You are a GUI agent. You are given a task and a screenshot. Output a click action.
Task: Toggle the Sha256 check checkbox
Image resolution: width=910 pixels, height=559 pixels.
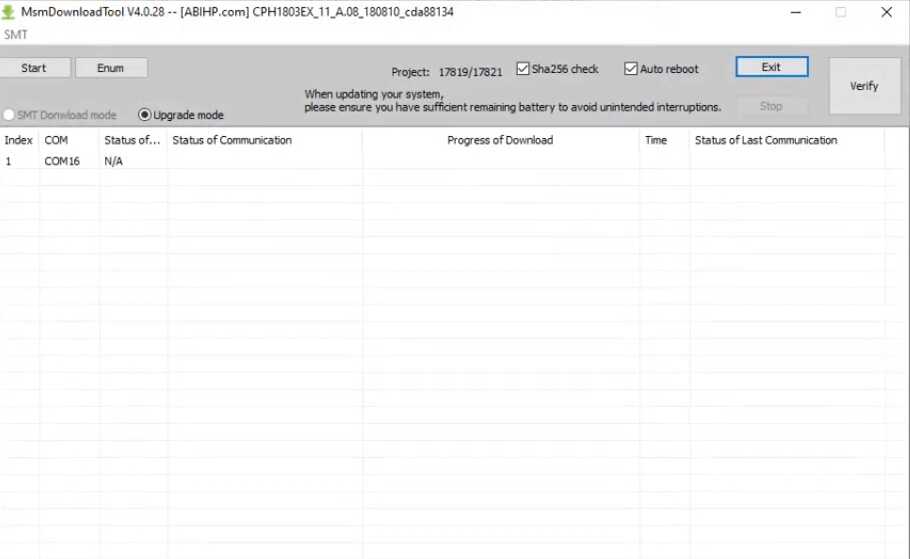pos(523,68)
